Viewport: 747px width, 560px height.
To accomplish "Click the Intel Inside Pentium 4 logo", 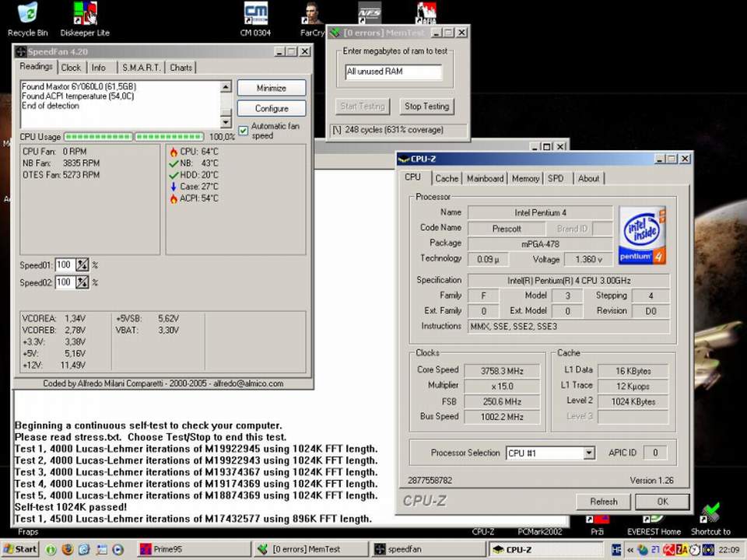I will tap(643, 234).
